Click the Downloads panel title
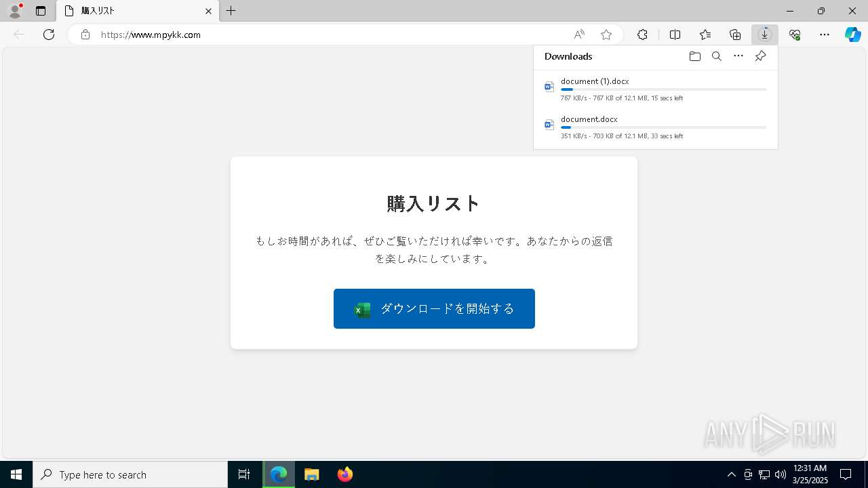 click(x=568, y=56)
